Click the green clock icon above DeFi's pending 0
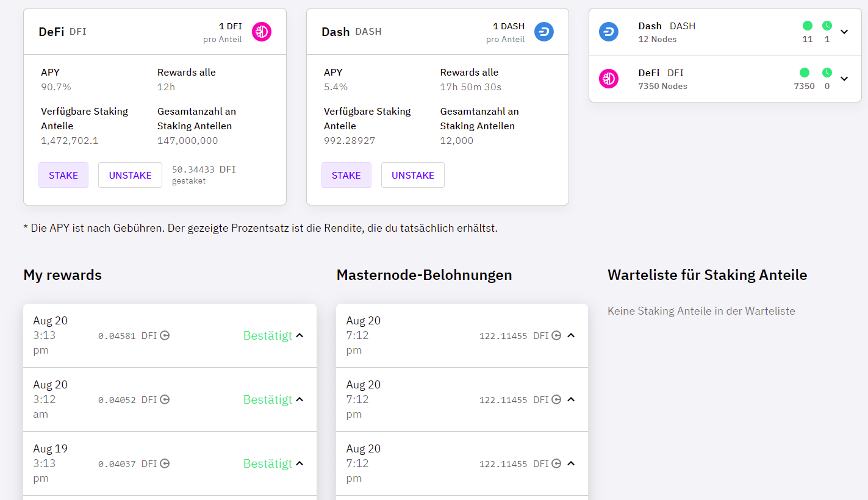The width and height of the screenshot is (868, 500). click(827, 73)
